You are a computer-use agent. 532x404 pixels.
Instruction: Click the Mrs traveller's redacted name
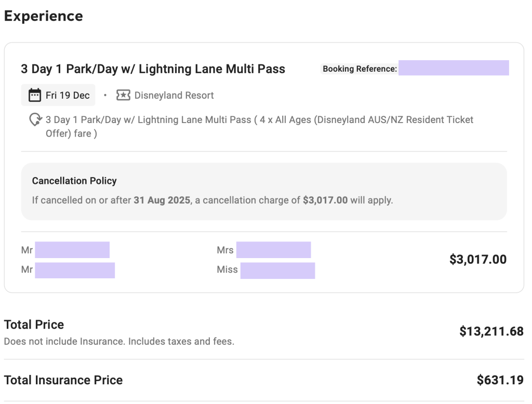click(273, 250)
